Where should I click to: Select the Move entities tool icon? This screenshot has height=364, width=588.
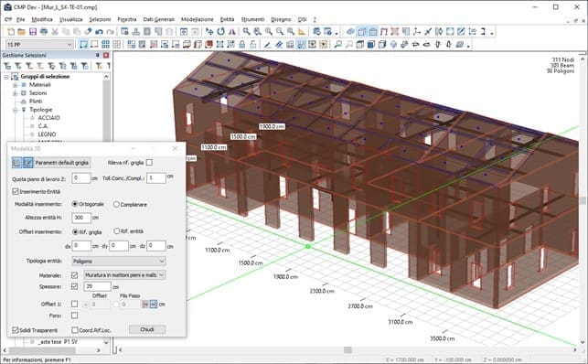tap(209, 31)
